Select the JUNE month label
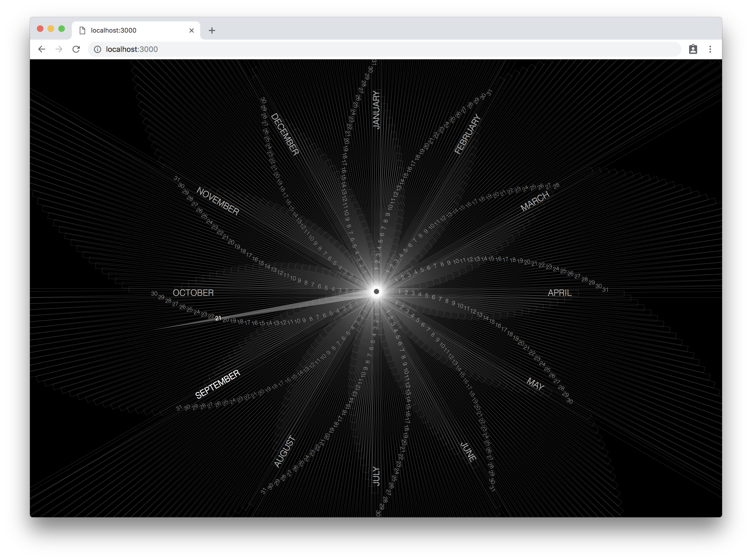Screen dimensions: 752x560 (x=468, y=451)
